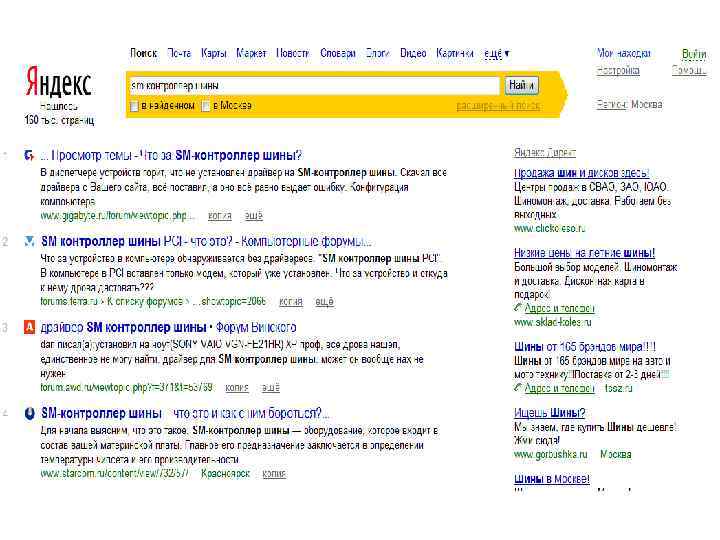Open копия of forums.ferra.ru result
This screenshot has width=720, height=540.
pos(291,302)
